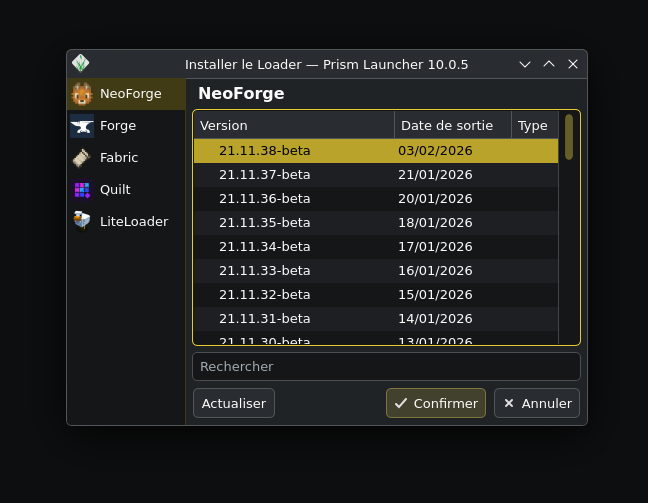Image resolution: width=648 pixels, height=503 pixels.
Task: Click the LiteLoader chicken icon
Action: (82, 222)
